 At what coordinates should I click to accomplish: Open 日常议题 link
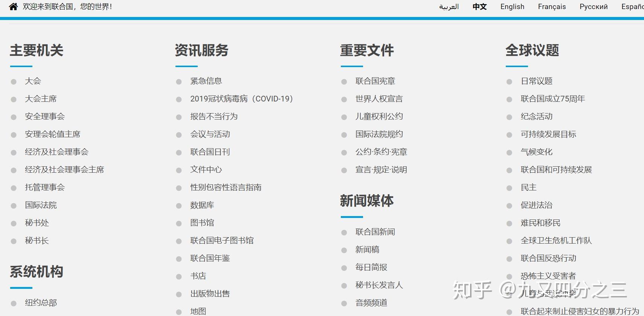pyautogui.click(x=537, y=81)
